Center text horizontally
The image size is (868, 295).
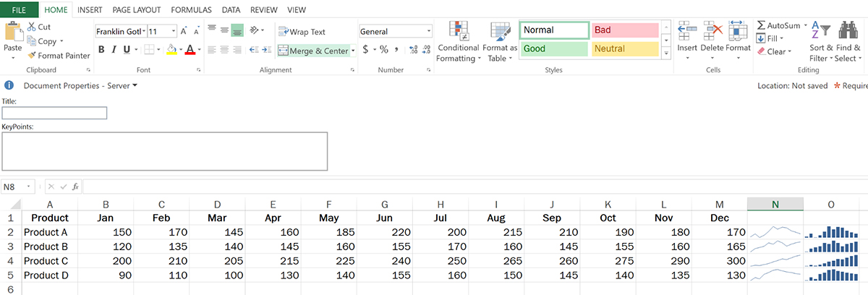pyautogui.click(x=224, y=50)
